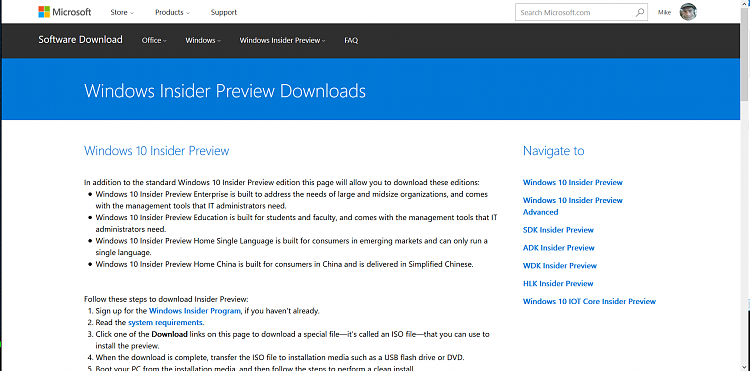Navigate to Windows 10 IOT Core Insider Preview
The width and height of the screenshot is (750, 371).
tap(589, 301)
